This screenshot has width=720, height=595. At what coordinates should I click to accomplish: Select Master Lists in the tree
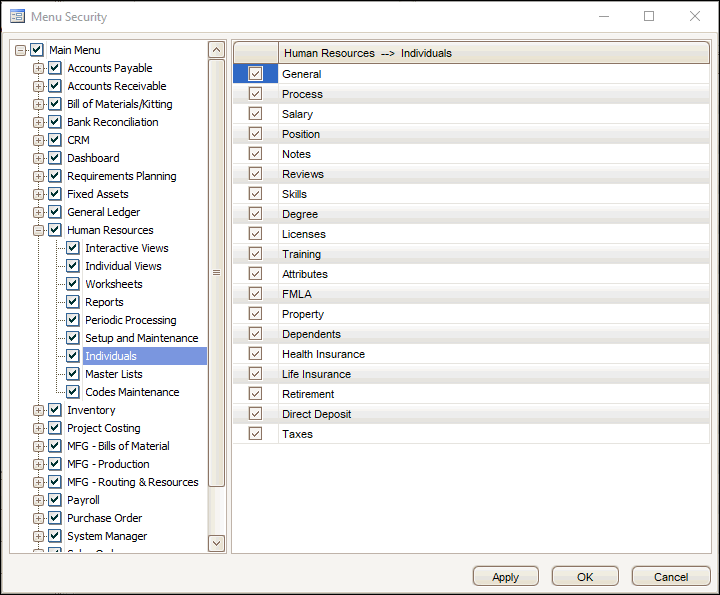(113, 374)
